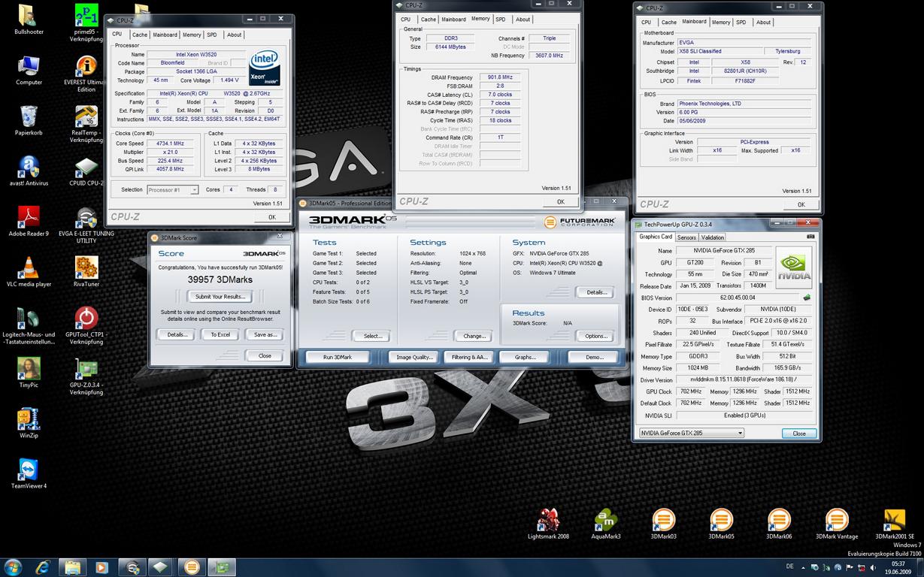Open the Bullshooter folder on desktop
This screenshot has height=577, width=924.
tap(29, 17)
